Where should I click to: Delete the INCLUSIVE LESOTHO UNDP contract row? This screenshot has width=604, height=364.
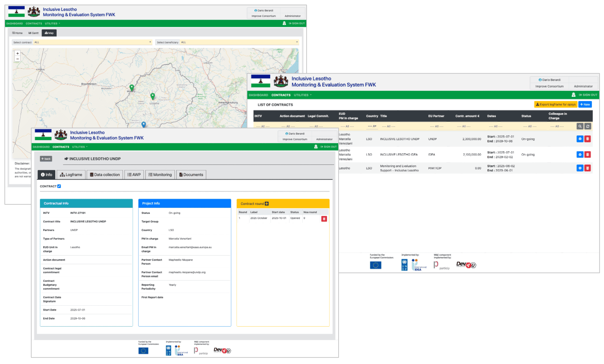(588, 139)
